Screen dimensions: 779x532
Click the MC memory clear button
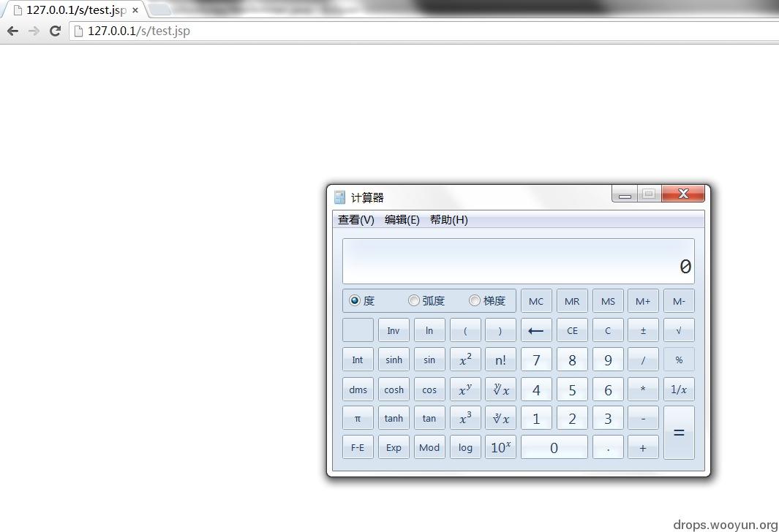(x=536, y=301)
